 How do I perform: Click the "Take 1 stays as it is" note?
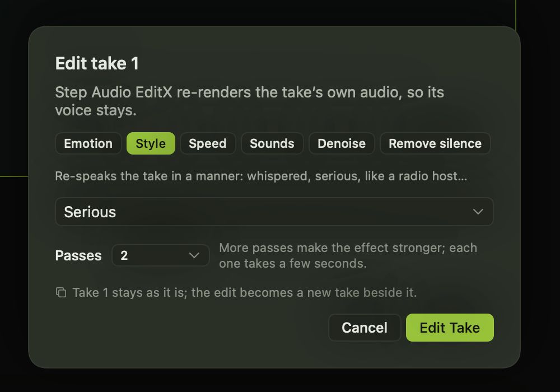point(245,292)
